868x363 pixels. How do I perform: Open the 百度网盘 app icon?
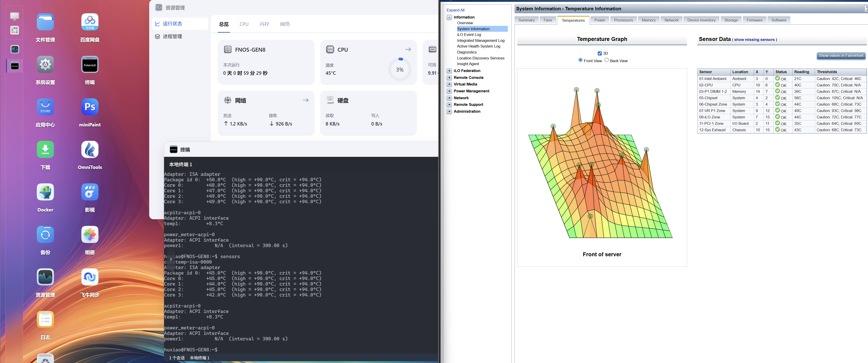coord(90,22)
